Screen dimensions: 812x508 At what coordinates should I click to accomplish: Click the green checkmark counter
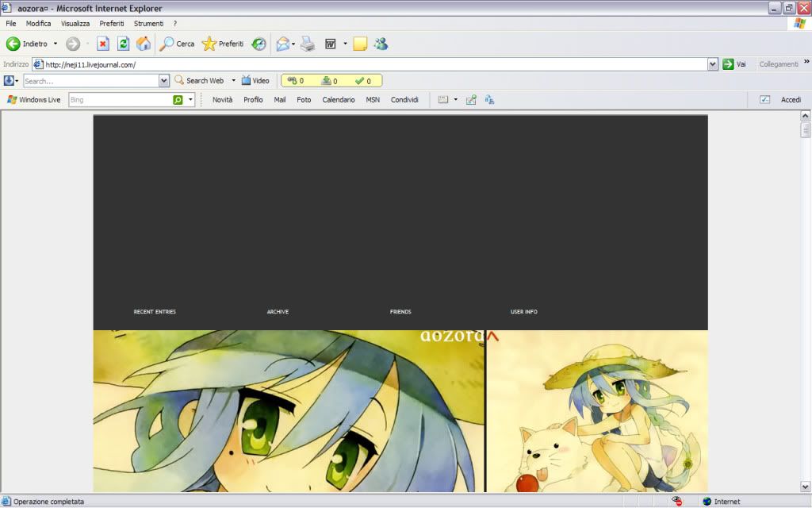pyautogui.click(x=363, y=81)
